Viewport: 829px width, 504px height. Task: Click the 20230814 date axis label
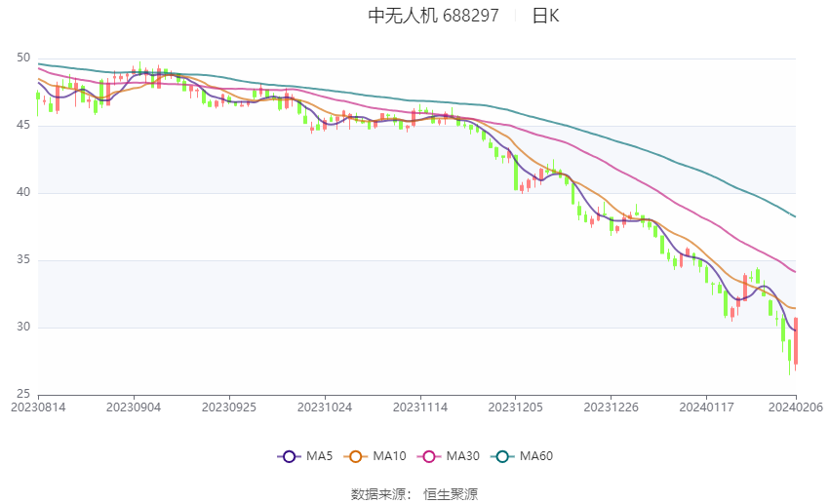pyautogui.click(x=38, y=407)
